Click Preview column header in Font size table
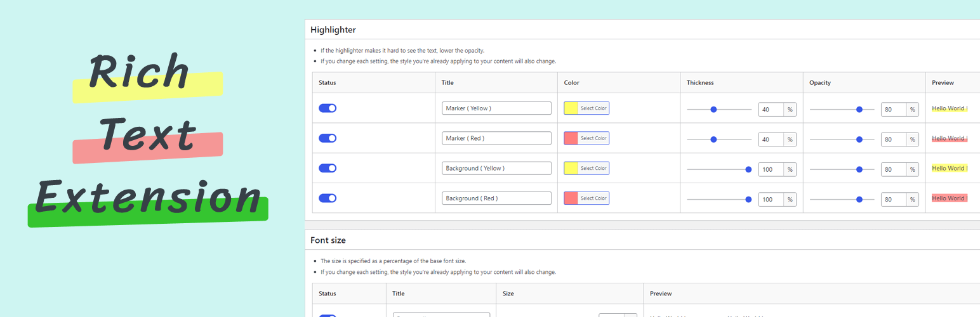 (x=661, y=294)
